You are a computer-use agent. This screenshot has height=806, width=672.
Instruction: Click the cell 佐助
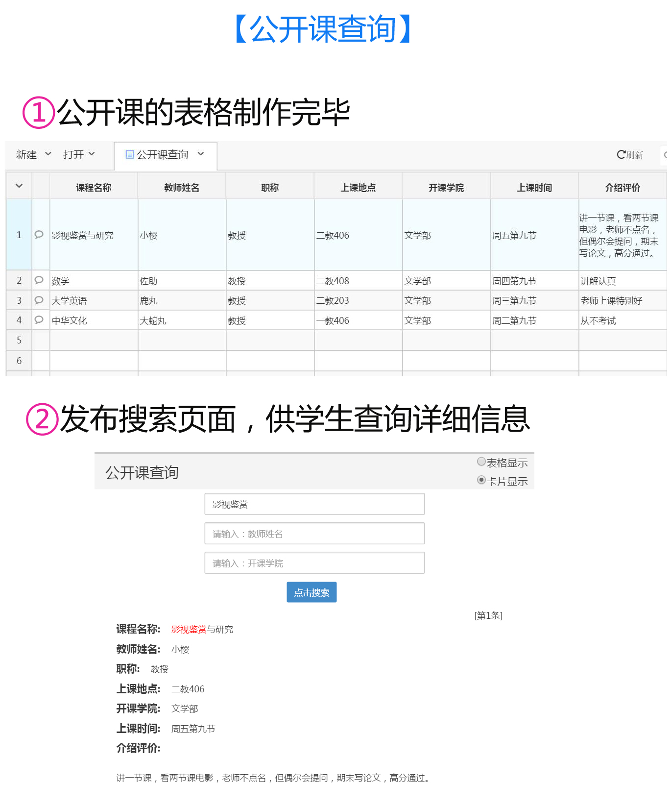182,280
